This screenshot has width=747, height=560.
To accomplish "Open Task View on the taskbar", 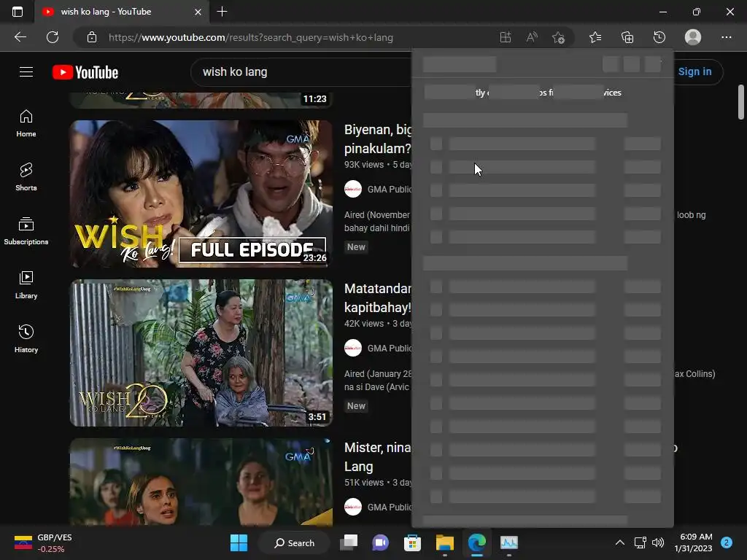I will [x=349, y=542].
